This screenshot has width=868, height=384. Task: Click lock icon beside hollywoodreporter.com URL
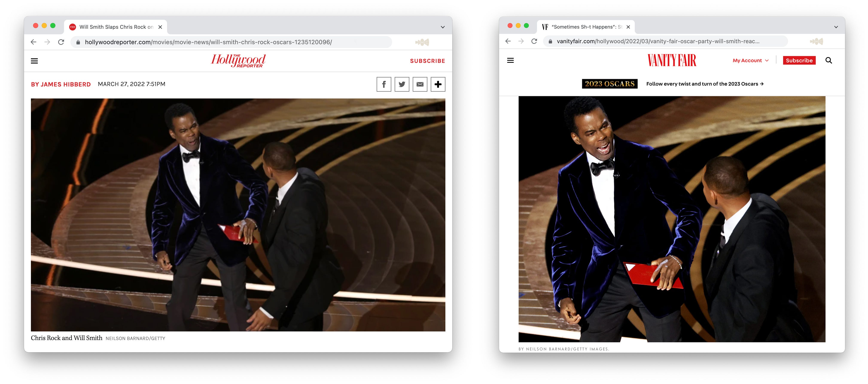point(78,42)
